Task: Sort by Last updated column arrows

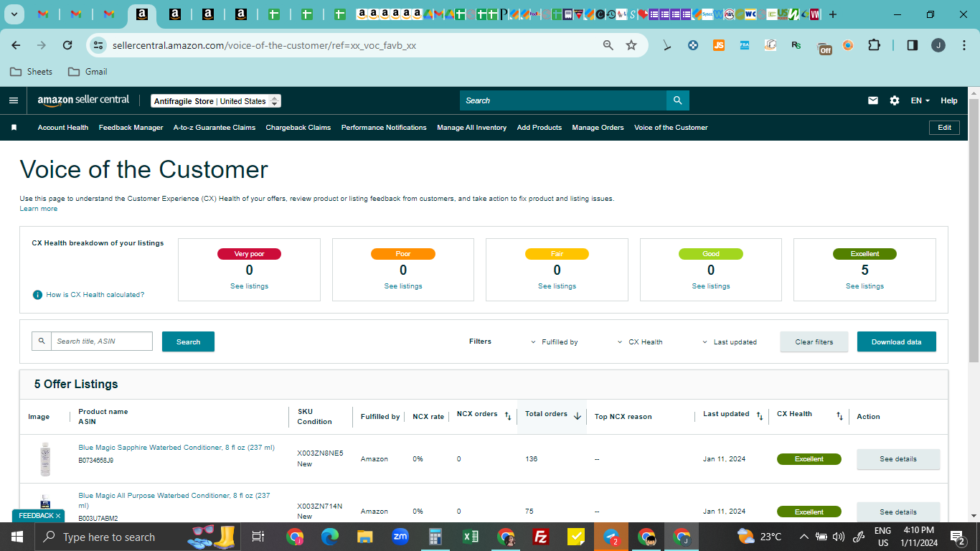Action: 760,416
